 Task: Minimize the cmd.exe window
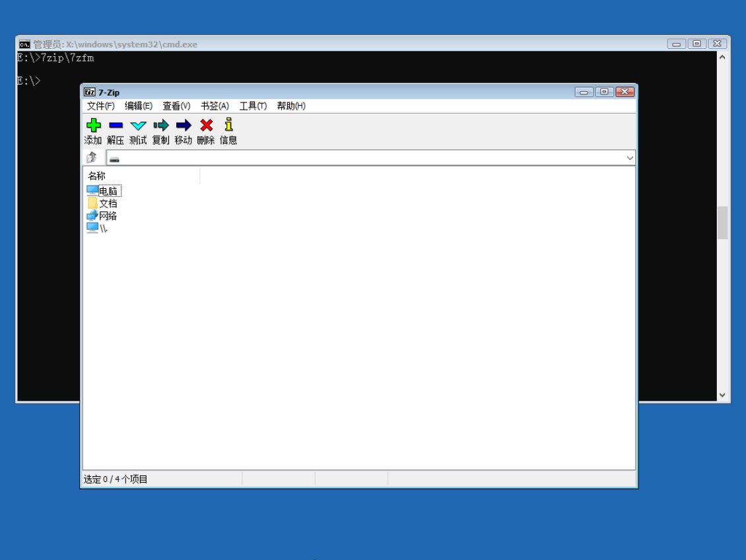click(676, 44)
